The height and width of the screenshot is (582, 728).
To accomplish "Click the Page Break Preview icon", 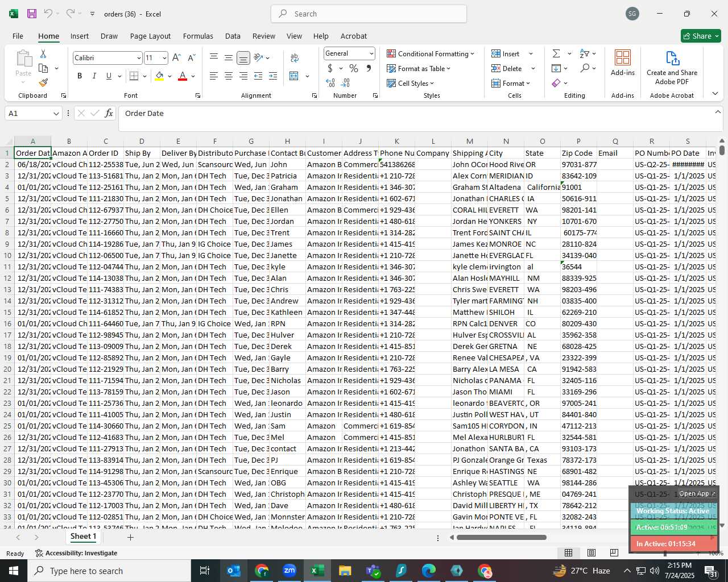I will [614, 552].
